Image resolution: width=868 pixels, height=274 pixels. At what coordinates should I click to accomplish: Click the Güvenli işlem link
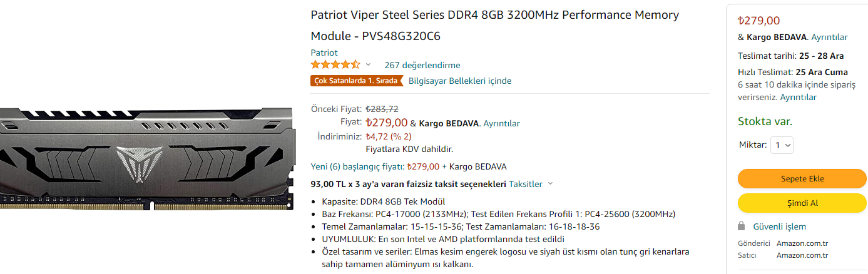(779, 226)
